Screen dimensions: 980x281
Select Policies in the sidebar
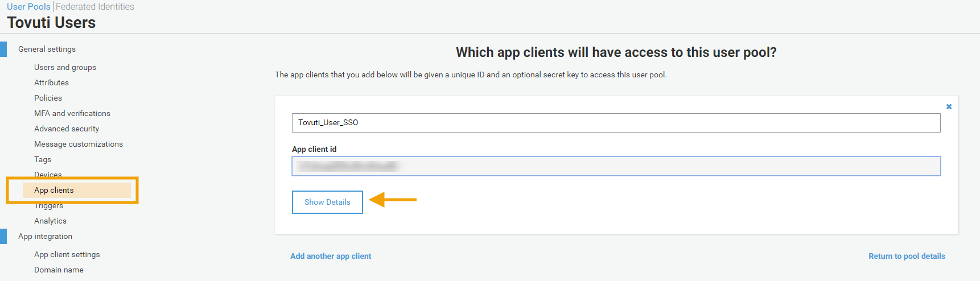point(48,98)
